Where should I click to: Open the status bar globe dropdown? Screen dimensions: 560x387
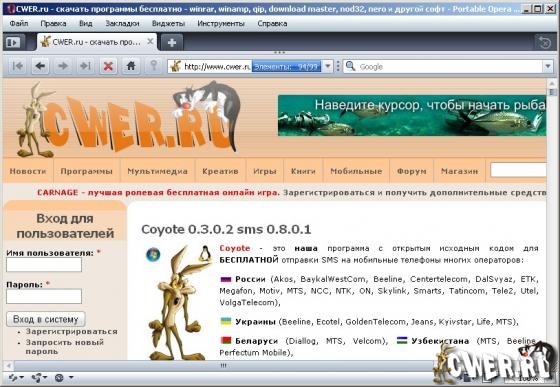(63, 377)
